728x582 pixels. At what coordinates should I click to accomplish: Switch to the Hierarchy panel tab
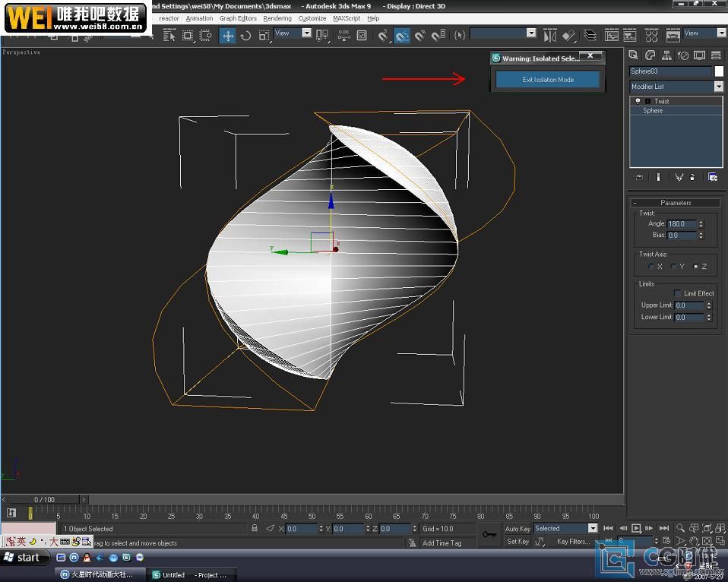666,55
